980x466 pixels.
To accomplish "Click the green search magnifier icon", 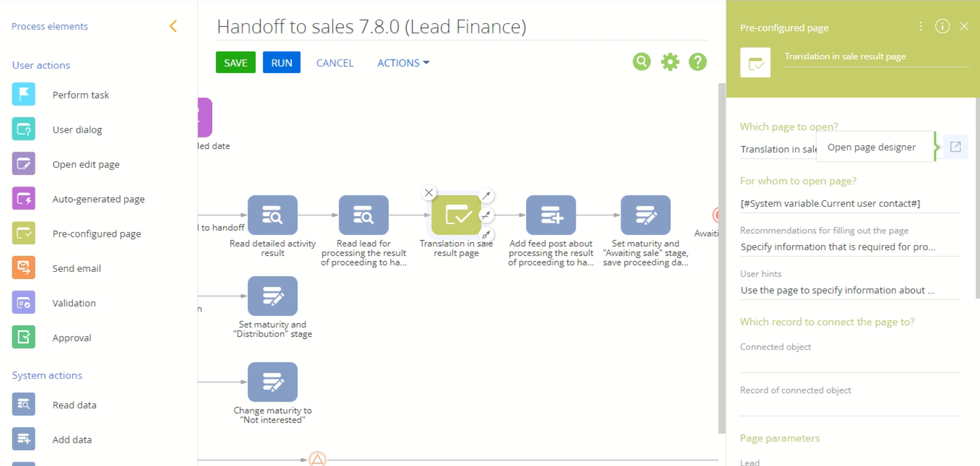I will point(641,62).
